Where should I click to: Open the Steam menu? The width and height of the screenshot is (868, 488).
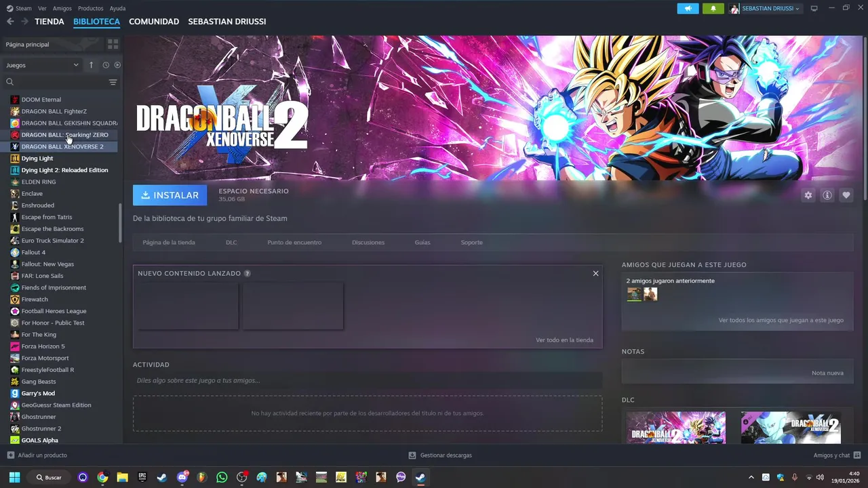point(19,8)
